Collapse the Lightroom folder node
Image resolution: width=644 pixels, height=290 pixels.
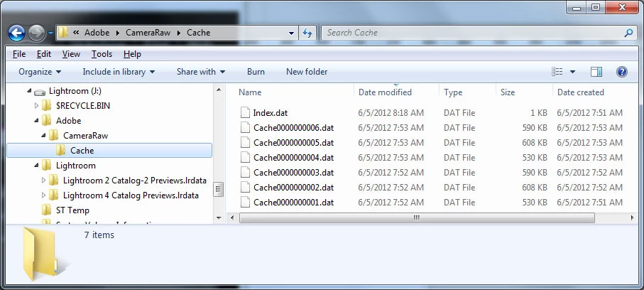click(36, 166)
